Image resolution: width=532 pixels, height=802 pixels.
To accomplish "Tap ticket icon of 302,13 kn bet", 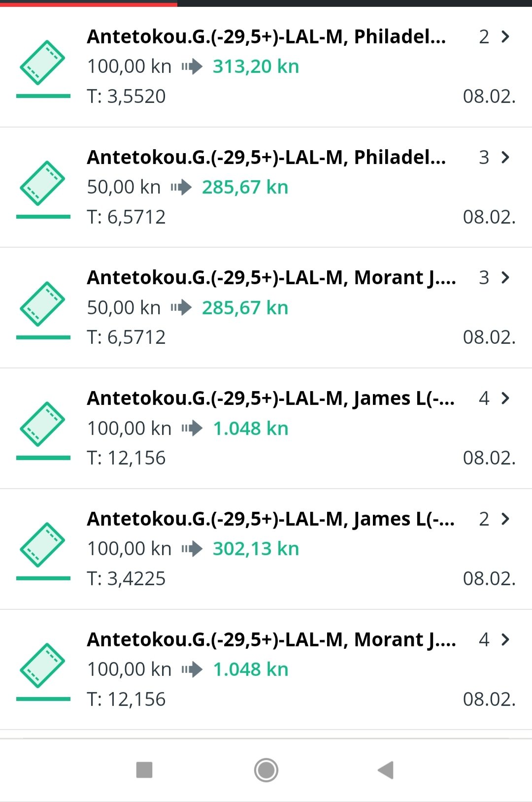I will (x=43, y=545).
